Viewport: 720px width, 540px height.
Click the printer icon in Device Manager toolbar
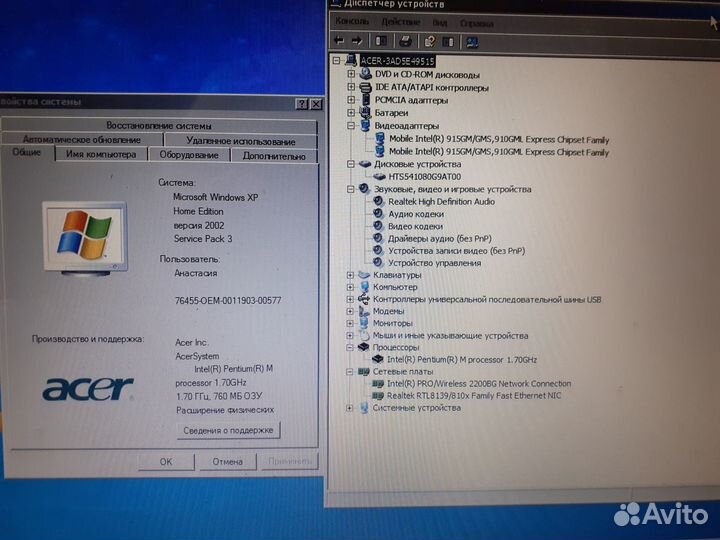coord(405,41)
